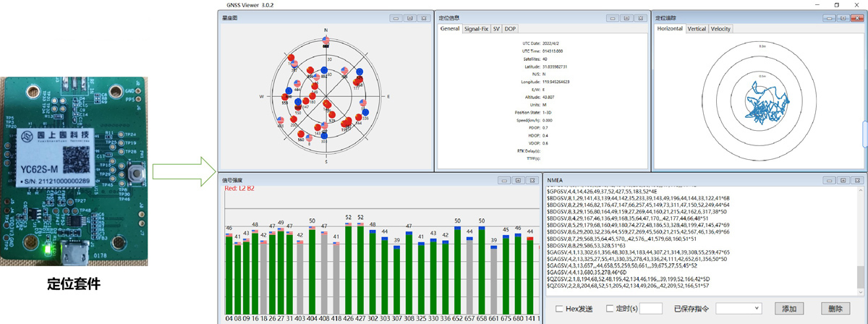Close the 定位追踪 tracking panel
Screen dimensions: 868x324
856,17
